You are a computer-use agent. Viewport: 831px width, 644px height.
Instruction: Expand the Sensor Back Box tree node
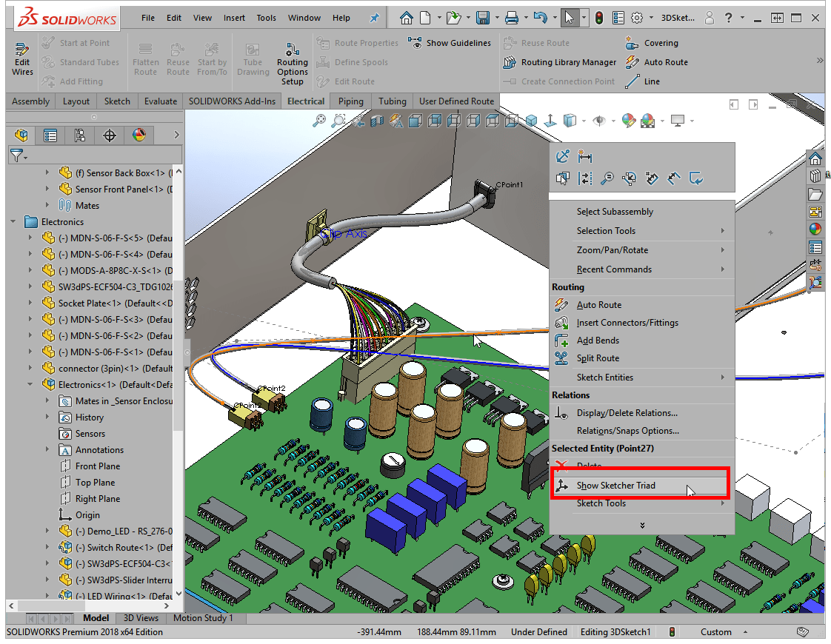point(47,172)
